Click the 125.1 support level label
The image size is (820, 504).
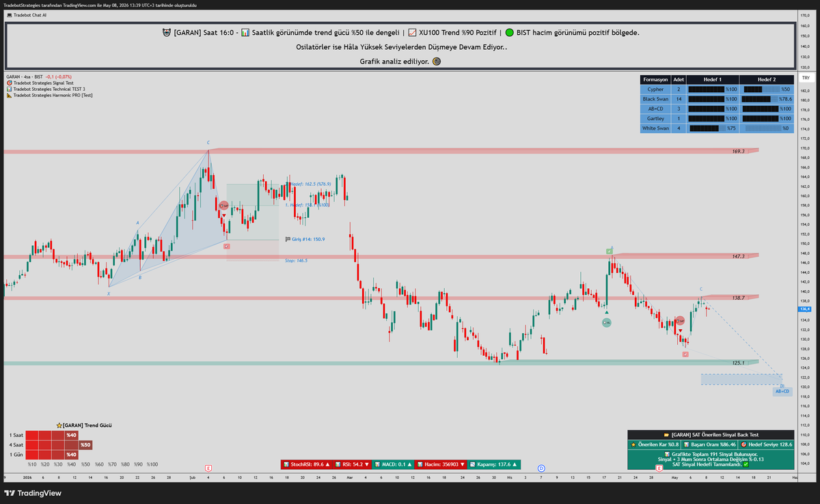(738, 363)
